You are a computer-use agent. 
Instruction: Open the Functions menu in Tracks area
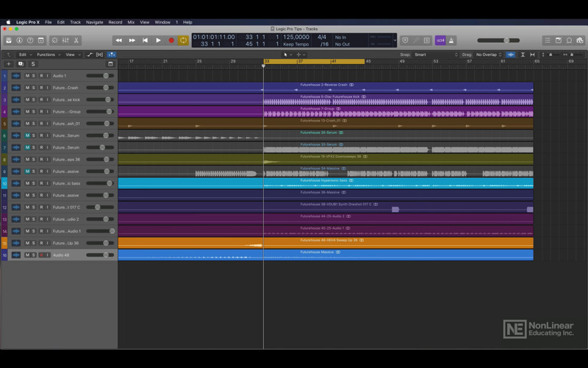point(49,54)
